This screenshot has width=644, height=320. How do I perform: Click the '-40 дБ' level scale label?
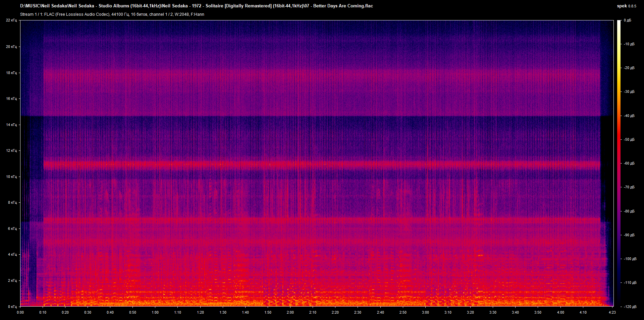click(629, 116)
